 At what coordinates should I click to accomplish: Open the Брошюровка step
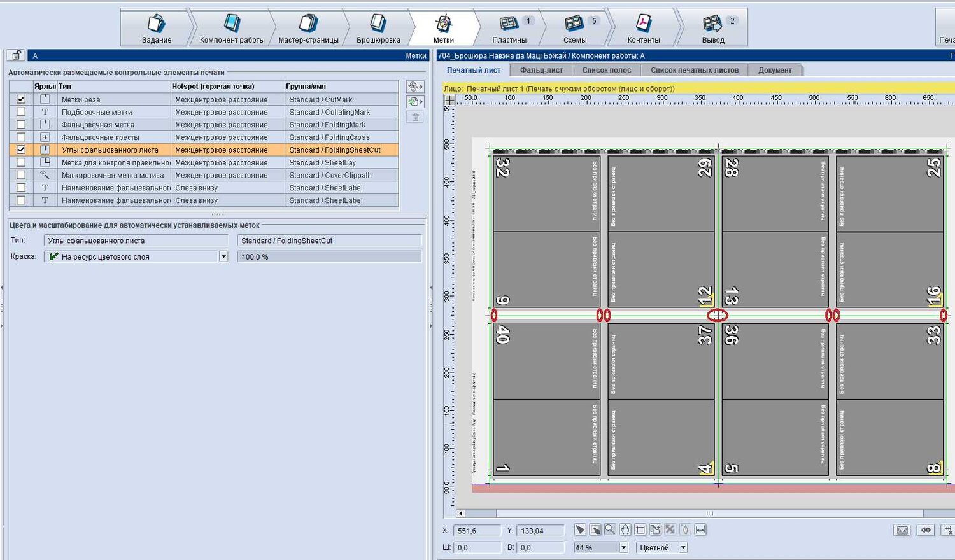click(378, 27)
